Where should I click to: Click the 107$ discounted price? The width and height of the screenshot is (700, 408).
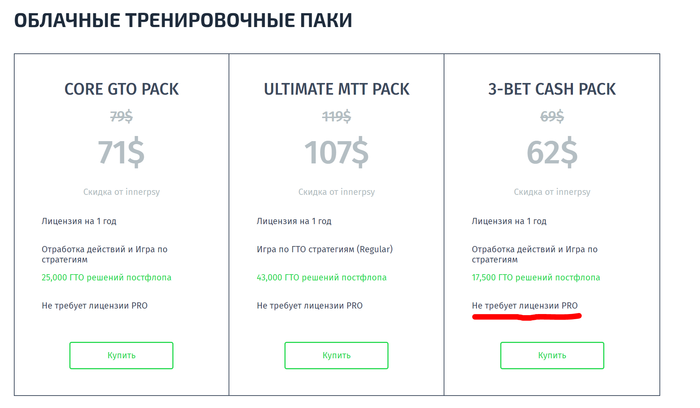tap(336, 152)
